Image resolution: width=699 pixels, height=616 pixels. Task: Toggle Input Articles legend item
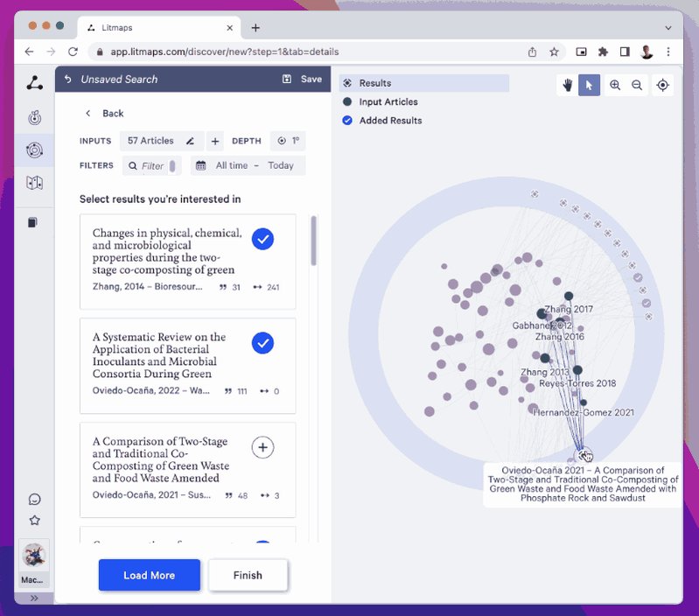pos(381,101)
